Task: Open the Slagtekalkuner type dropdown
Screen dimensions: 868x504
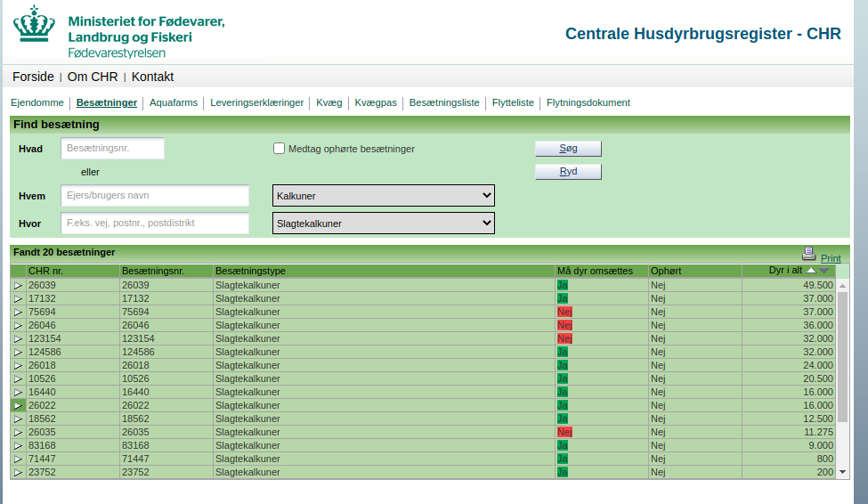Action: click(x=384, y=224)
